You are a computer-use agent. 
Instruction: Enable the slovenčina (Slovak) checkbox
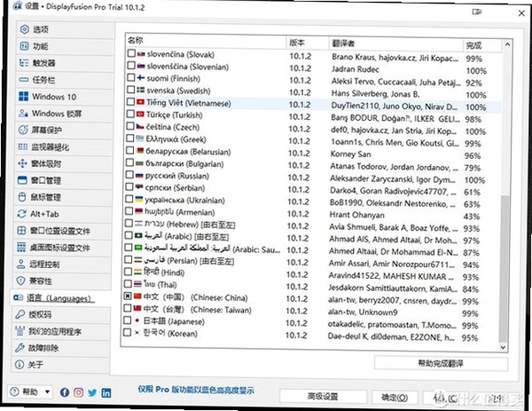[x=131, y=53]
